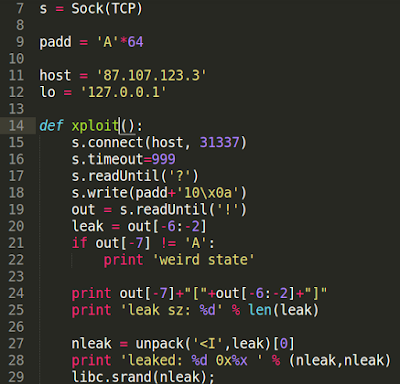Viewport: 400px width, 384px height.
Task: Click the '!' string in readUntil on line 19
Action: [227, 209]
